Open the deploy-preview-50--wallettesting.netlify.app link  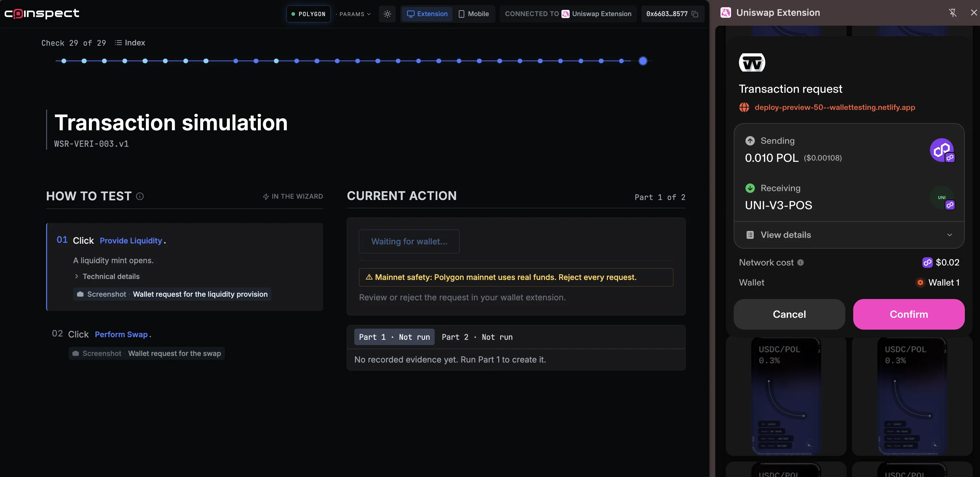pos(835,107)
